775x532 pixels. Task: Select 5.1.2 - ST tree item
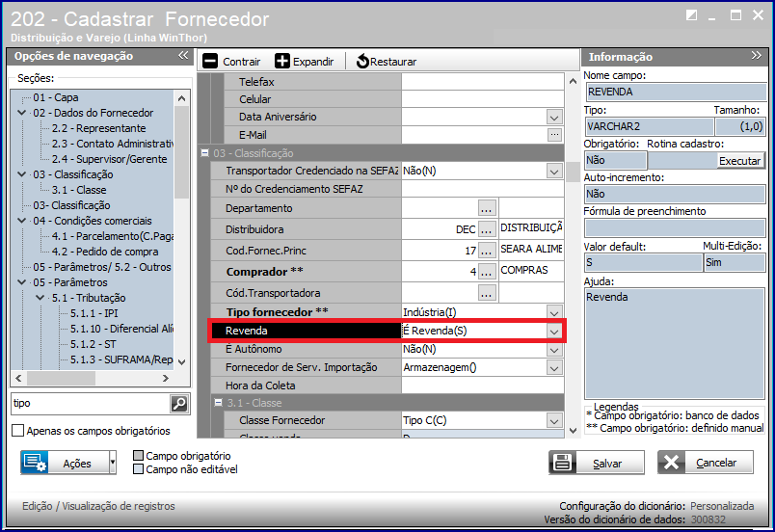[x=93, y=344]
